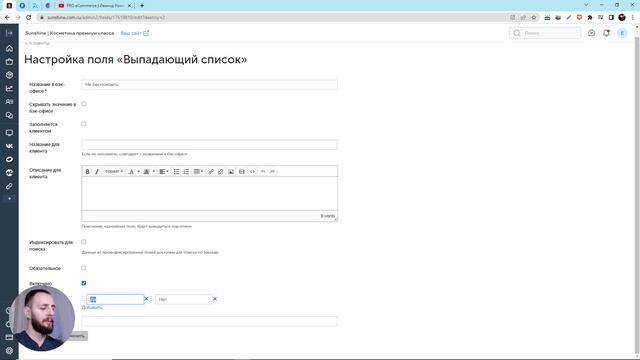This screenshot has height=360, width=640.
Task: Open 'Ваш сайт' external link
Action: click(134, 33)
